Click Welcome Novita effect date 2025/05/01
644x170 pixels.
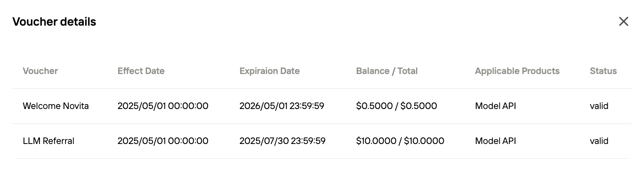163,106
